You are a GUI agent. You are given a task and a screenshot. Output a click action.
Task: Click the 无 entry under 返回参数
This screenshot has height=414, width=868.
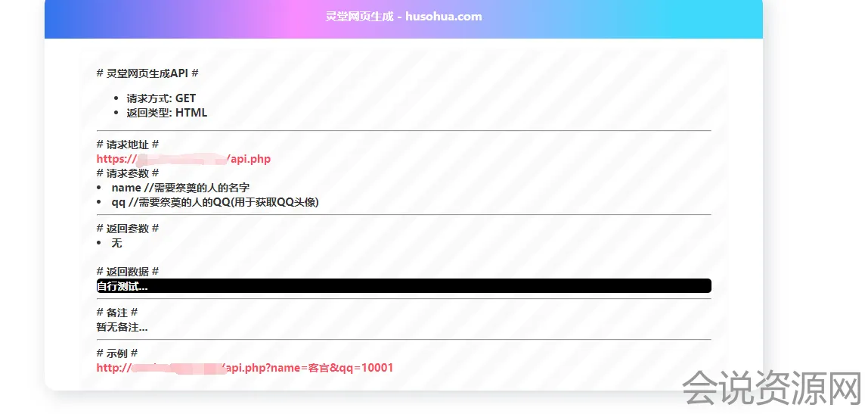tap(116, 243)
